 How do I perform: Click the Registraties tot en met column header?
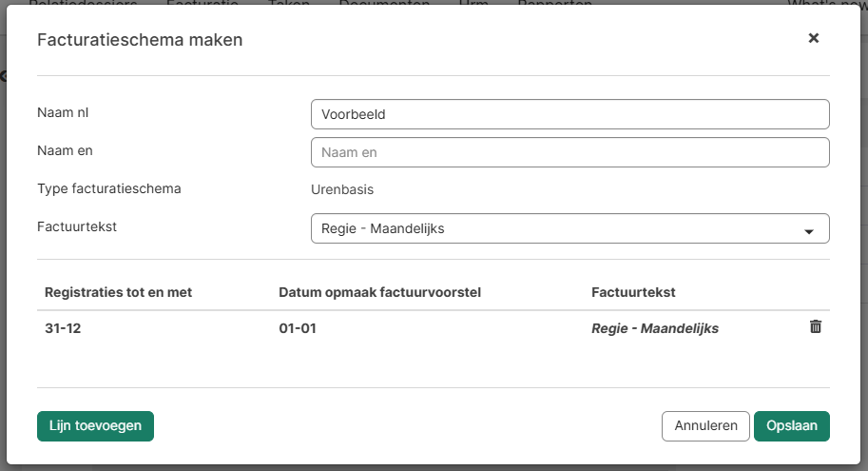click(x=119, y=292)
